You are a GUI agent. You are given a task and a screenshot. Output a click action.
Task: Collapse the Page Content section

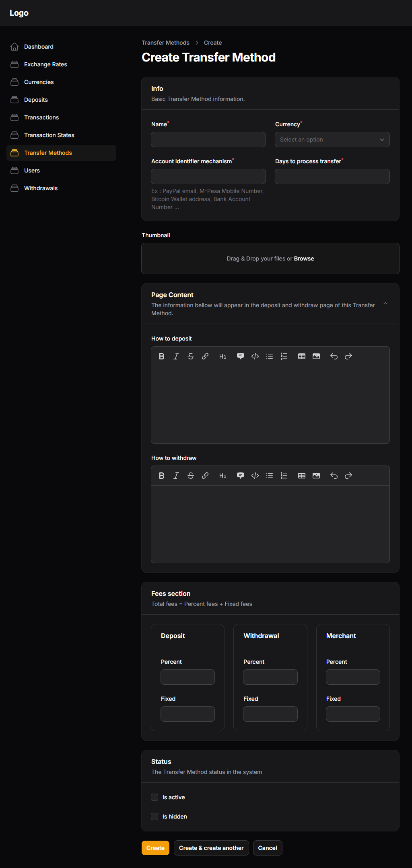point(385,304)
